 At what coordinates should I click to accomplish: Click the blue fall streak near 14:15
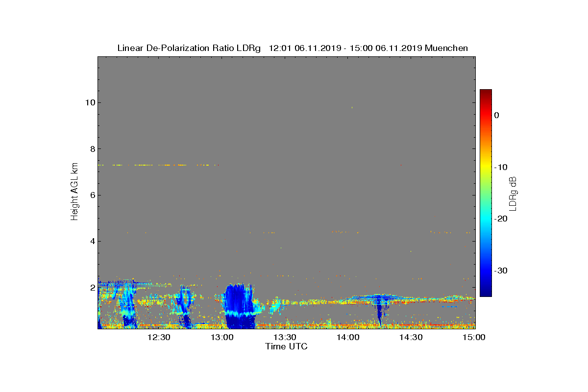point(379,311)
